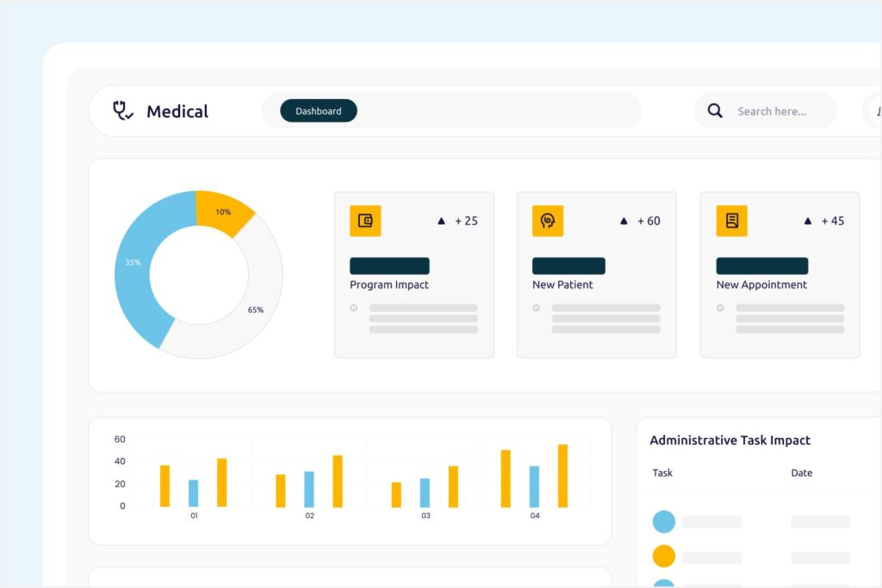
Task: Click the Task column header
Action: point(662,473)
